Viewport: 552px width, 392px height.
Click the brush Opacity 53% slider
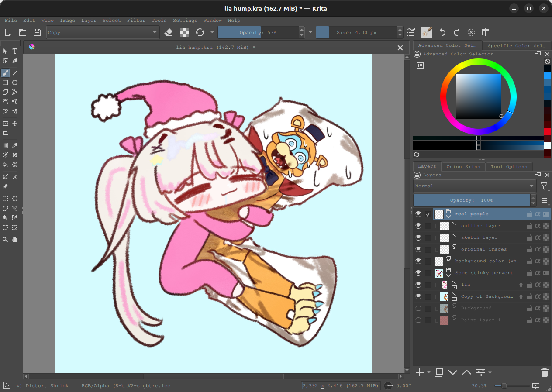pyautogui.click(x=258, y=32)
